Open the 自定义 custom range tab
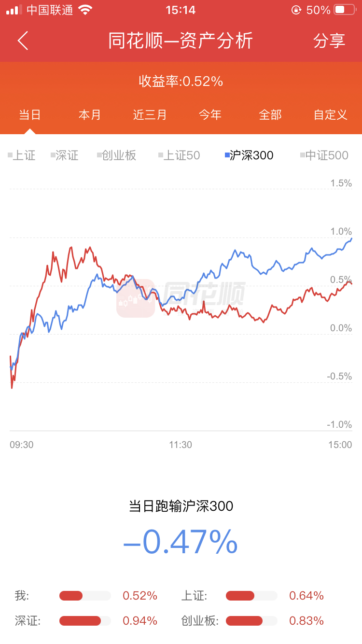The width and height of the screenshot is (362, 644). click(331, 115)
